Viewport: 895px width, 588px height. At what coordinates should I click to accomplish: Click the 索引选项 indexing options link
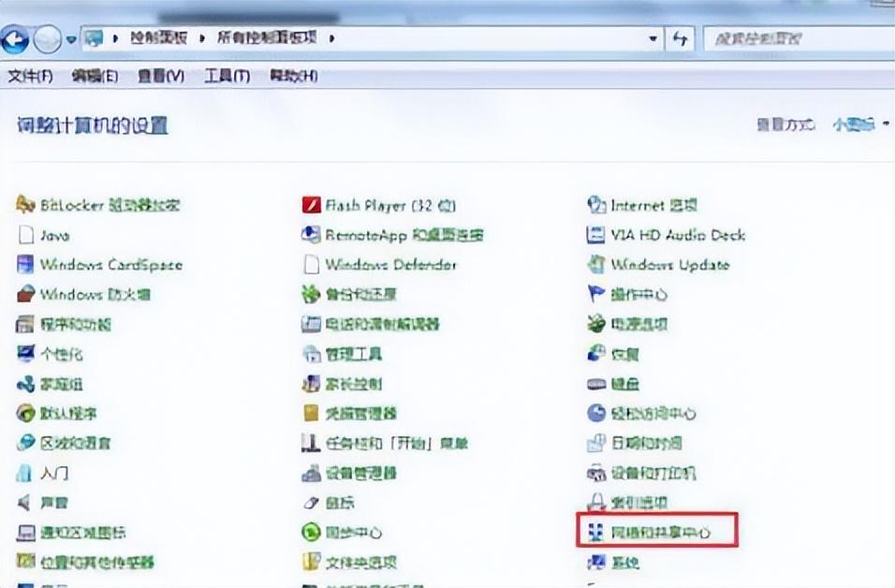[x=639, y=503]
